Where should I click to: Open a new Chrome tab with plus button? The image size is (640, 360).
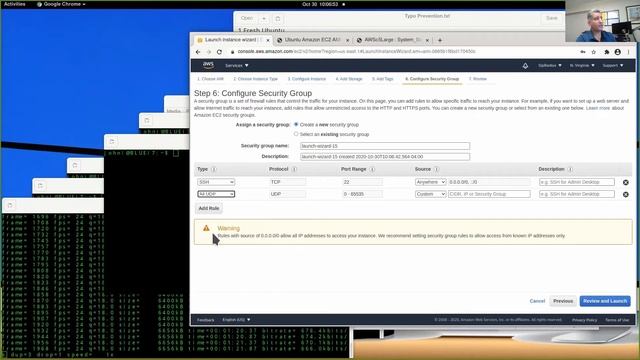coord(440,40)
